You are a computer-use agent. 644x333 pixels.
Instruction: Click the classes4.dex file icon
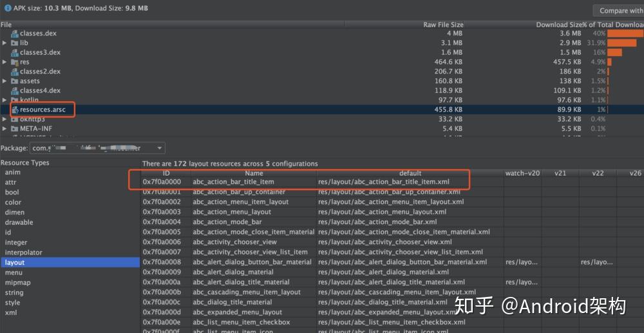[15, 90]
